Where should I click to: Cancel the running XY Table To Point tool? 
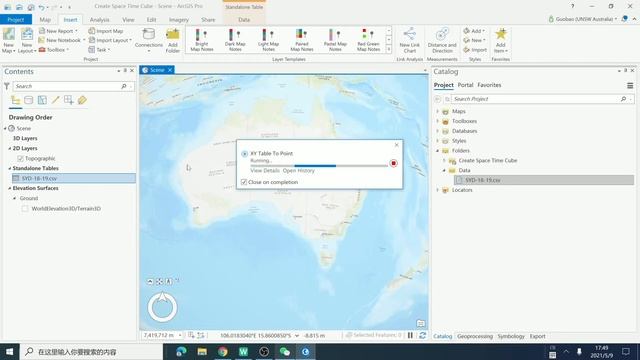pos(393,163)
